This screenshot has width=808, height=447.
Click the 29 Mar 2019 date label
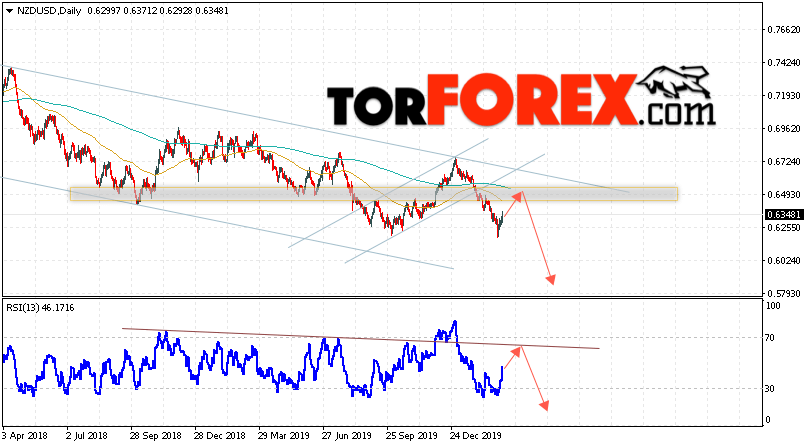pos(283,436)
